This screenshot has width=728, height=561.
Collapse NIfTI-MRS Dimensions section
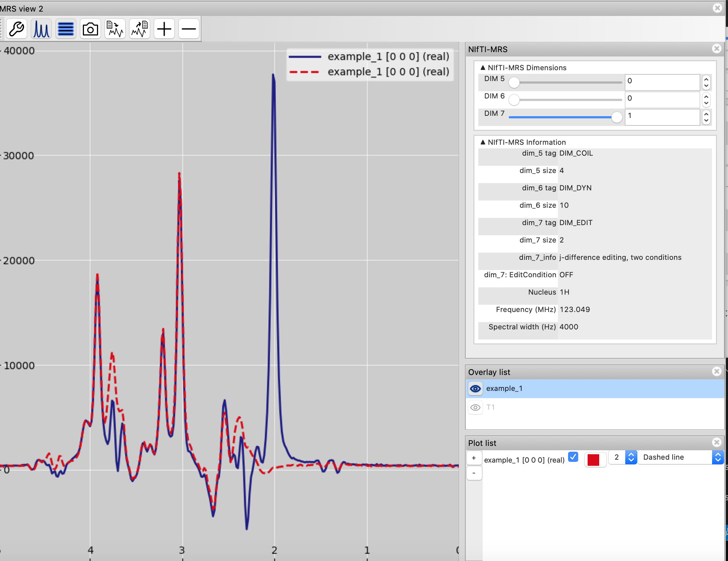pyautogui.click(x=483, y=68)
